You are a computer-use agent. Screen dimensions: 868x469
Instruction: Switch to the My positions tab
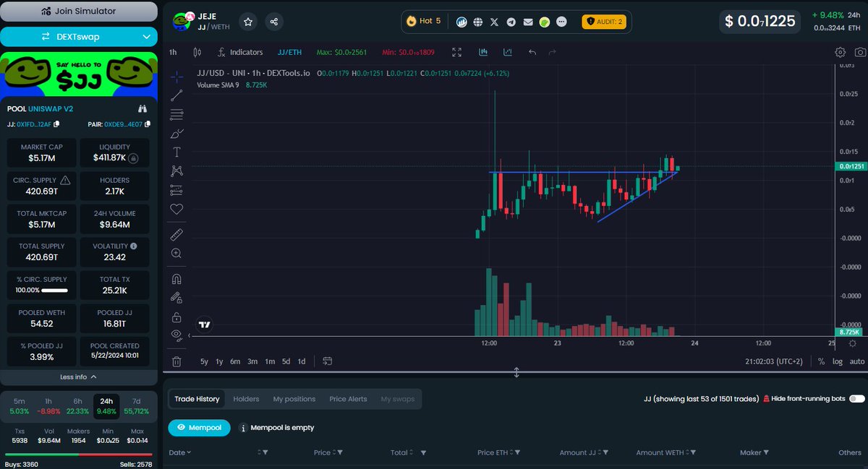coord(294,399)
